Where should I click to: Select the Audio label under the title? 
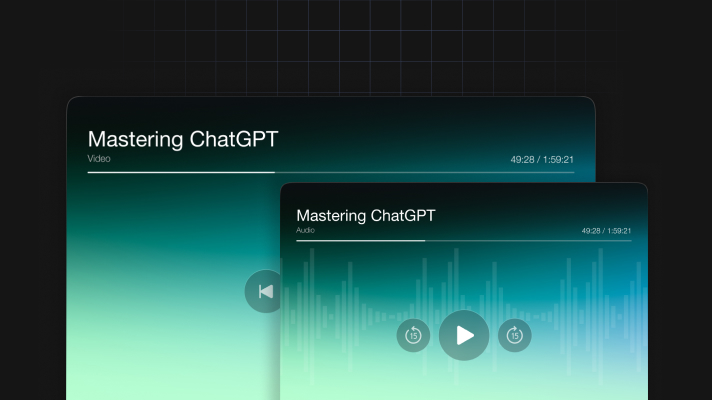click(305, 230)
